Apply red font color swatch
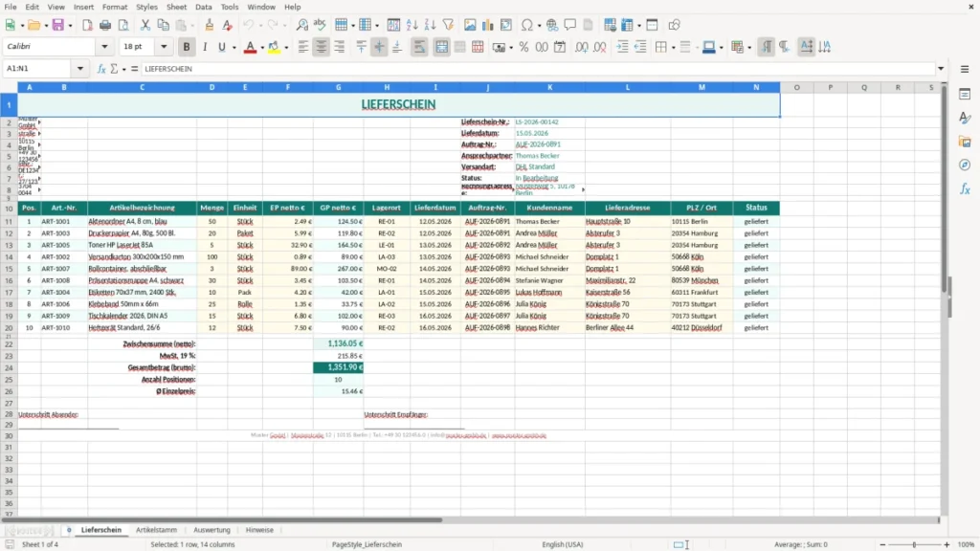The image size is (980, 551). (x=250, y=47)
